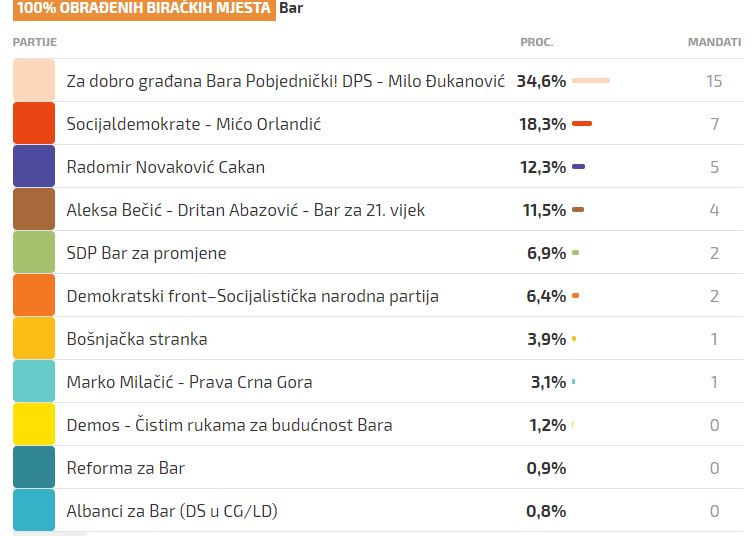Click the red Socijaldemokrate color swatch

point(34,123)
